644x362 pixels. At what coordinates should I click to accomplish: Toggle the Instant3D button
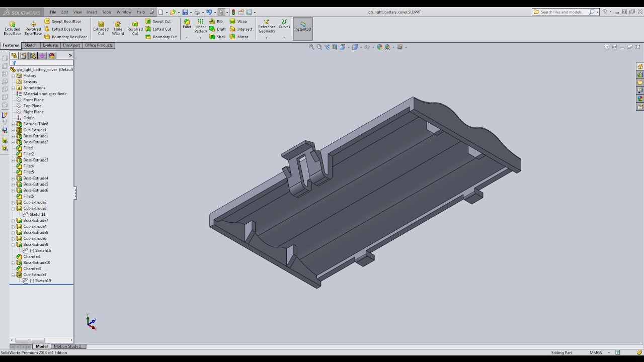[303, 27]
